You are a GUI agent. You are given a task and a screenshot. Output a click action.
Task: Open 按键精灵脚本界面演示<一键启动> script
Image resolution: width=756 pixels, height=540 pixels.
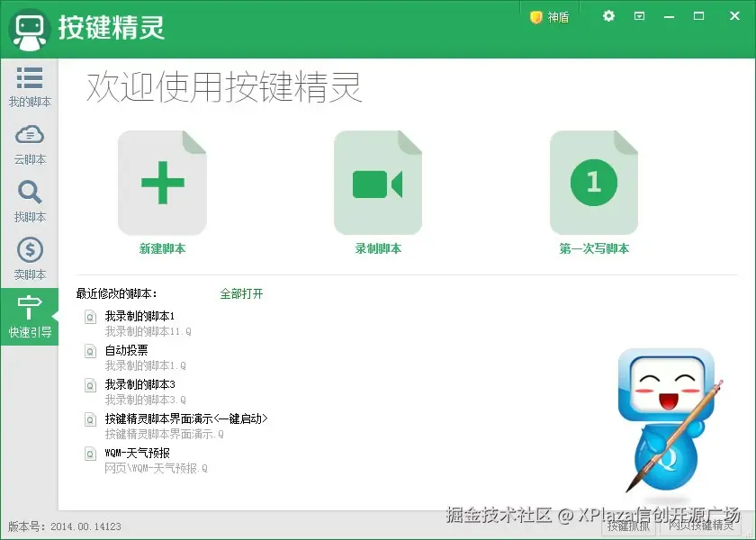tap(186, 419)
